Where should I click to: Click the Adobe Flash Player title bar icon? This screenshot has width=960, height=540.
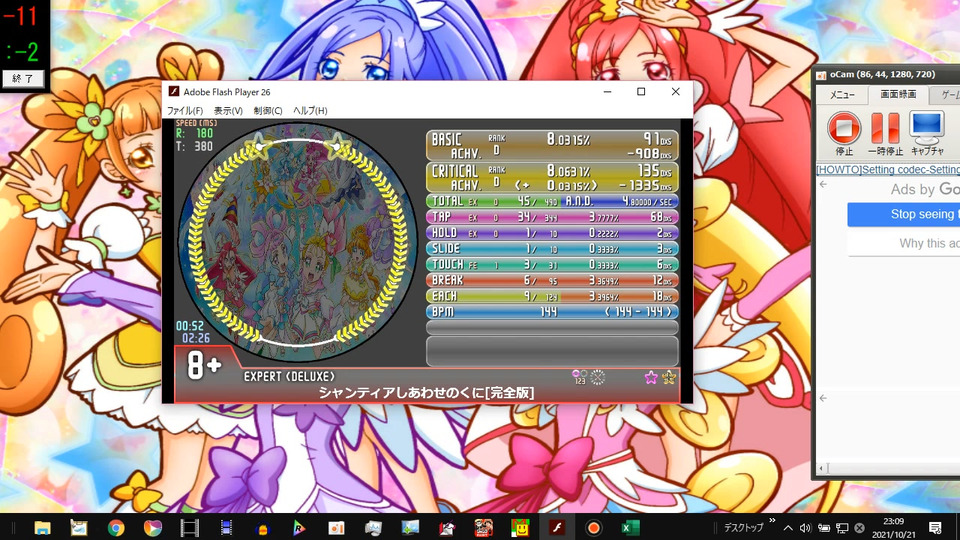[174, 91]
